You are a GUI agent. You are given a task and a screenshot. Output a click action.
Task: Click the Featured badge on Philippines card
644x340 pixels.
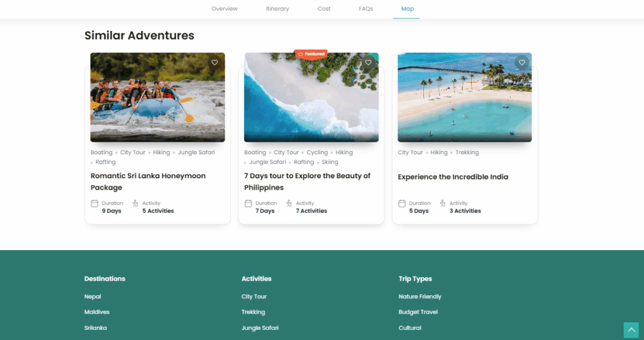[311, 54]
